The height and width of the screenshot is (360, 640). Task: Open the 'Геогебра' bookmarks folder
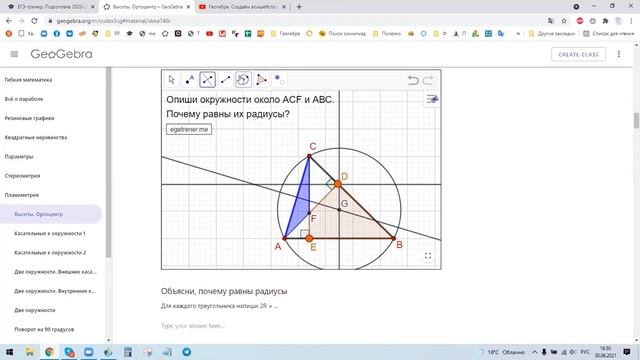click(x=285, y=33)
